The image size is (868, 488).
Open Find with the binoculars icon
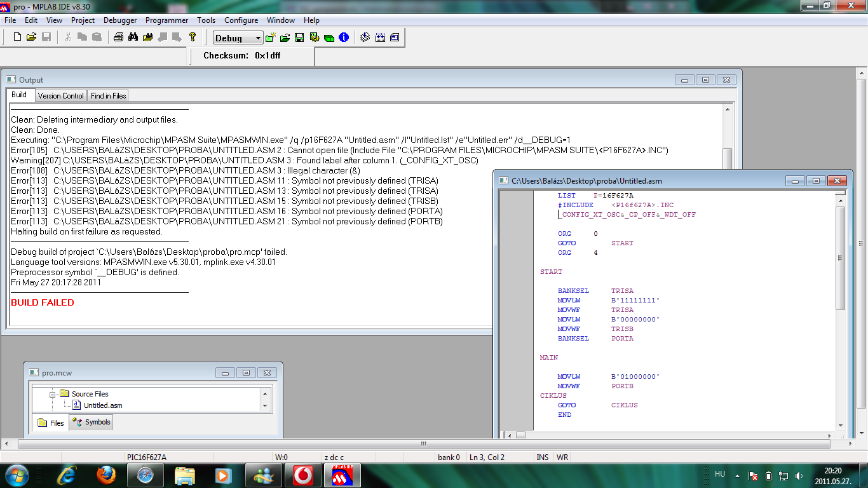point(133,37)
